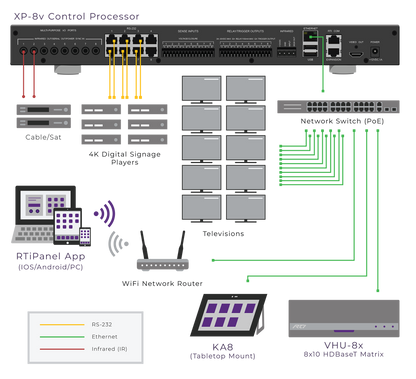Click the XP-8v Control Processor title

76,16
